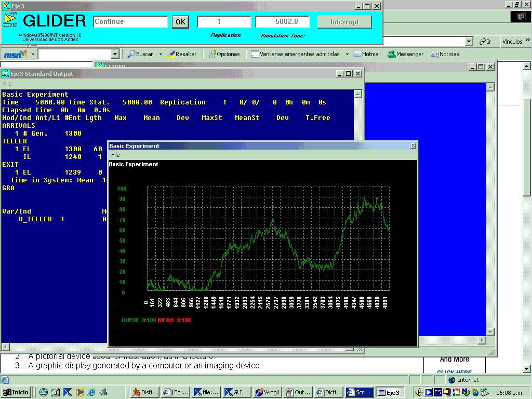Launch Internet Explorer from quick launch

click(91, 392)
